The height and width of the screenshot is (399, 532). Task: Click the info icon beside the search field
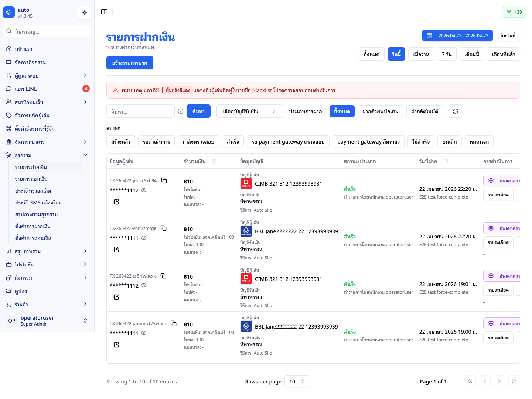(x=181, y=111)
